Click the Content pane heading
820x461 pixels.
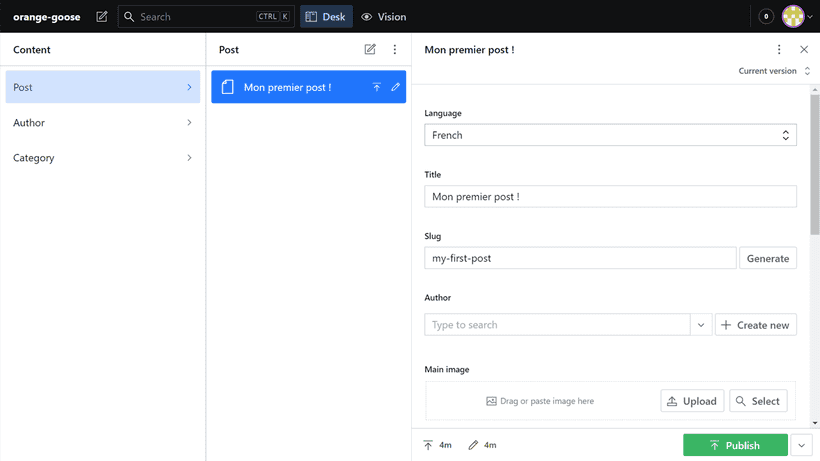click(32, 50)
